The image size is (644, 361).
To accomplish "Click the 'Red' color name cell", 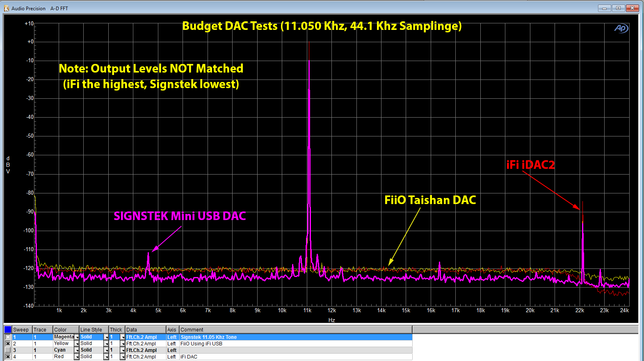I will tap(64, 357).
